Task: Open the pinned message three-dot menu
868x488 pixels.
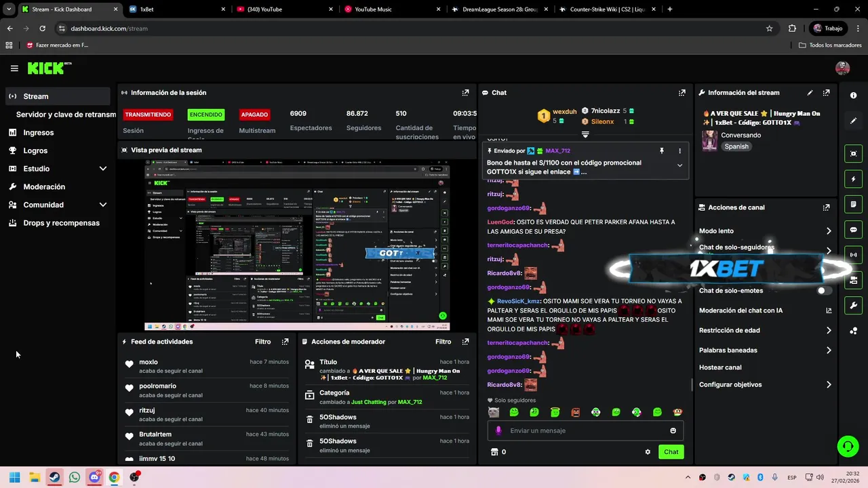Action: (x=679, y=151)
